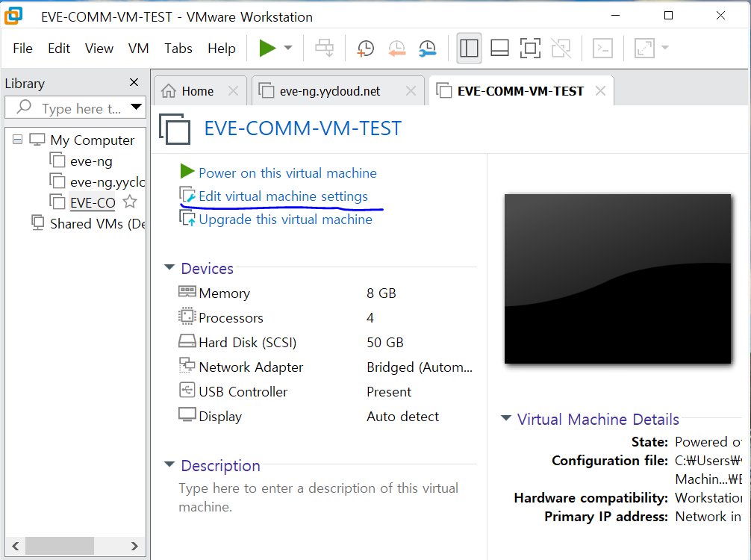The height and width of the screenshot is (560, 751).
Task: Click the 50 GB hard disk value
Action: pyautogui.click(x=385, y=343)
